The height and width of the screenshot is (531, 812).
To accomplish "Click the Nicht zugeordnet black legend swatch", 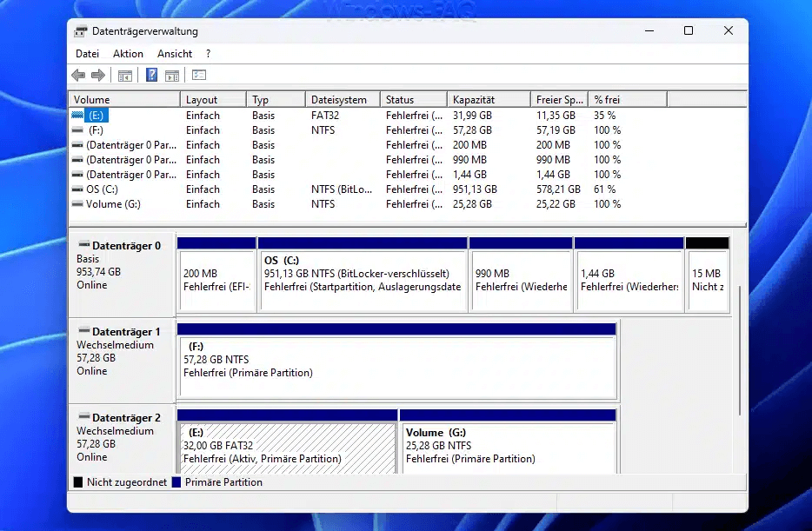I will [78, 482].
